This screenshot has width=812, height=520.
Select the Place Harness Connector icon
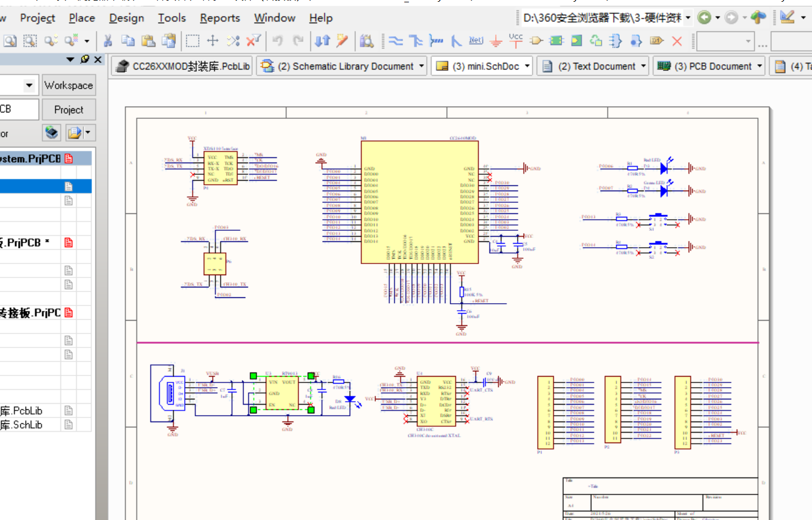coord(616,40)
